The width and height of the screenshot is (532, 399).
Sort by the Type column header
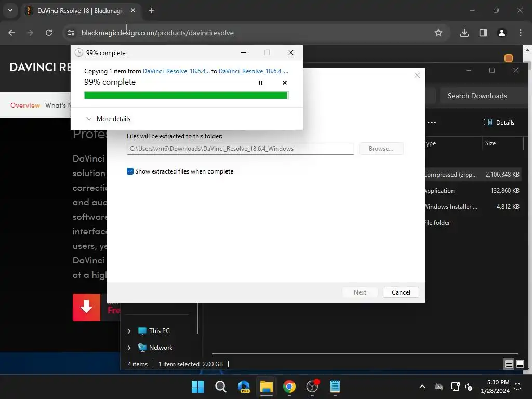[x=453, y=143]
